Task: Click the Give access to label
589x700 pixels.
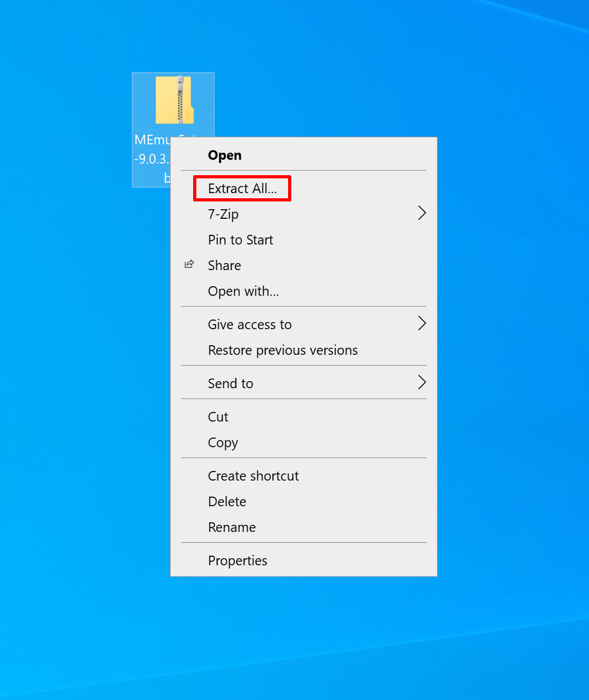Action: 250,325
